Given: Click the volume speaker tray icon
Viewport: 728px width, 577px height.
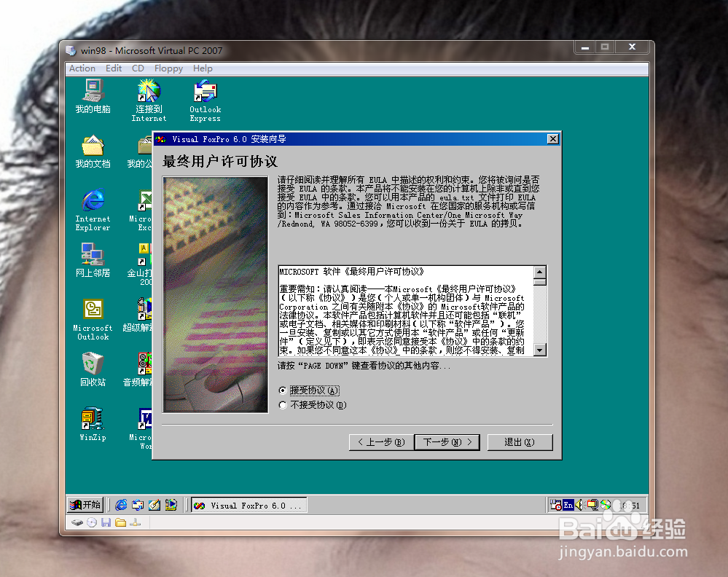Looking at the screenshot, I should point(579,505).
